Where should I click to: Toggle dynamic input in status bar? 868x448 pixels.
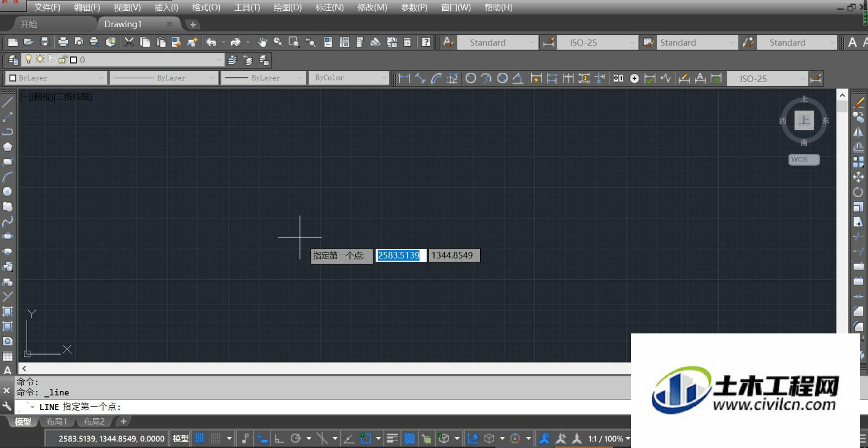[262, 438]
